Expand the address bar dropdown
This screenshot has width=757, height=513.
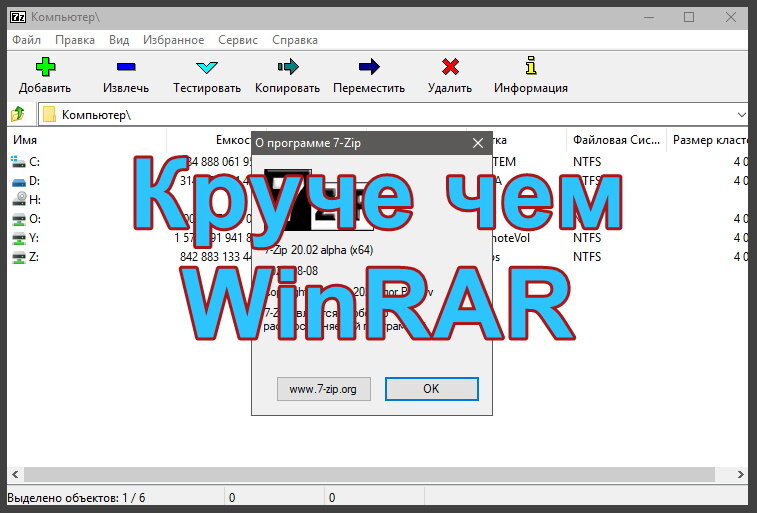pyautogui.click(x=742, y=115)
